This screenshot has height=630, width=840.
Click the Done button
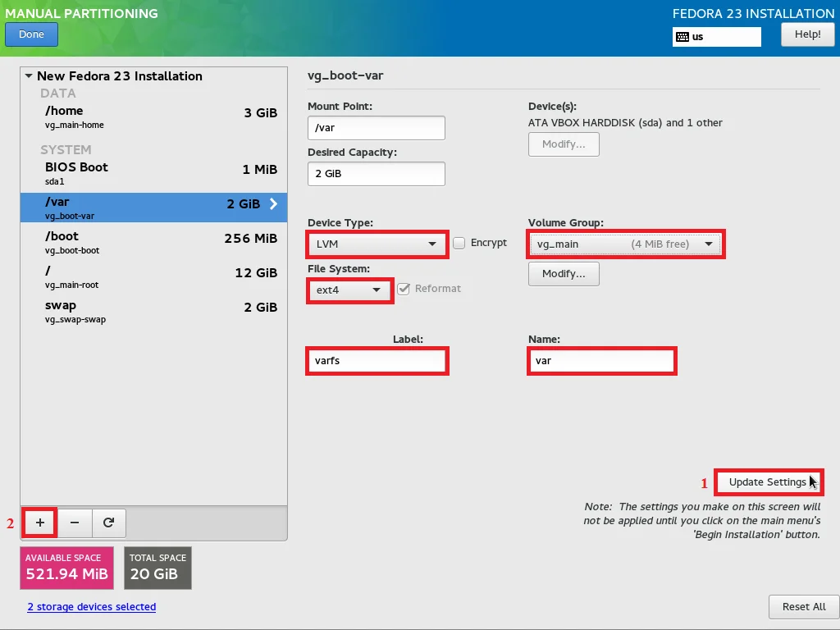(x=32, y=34)
